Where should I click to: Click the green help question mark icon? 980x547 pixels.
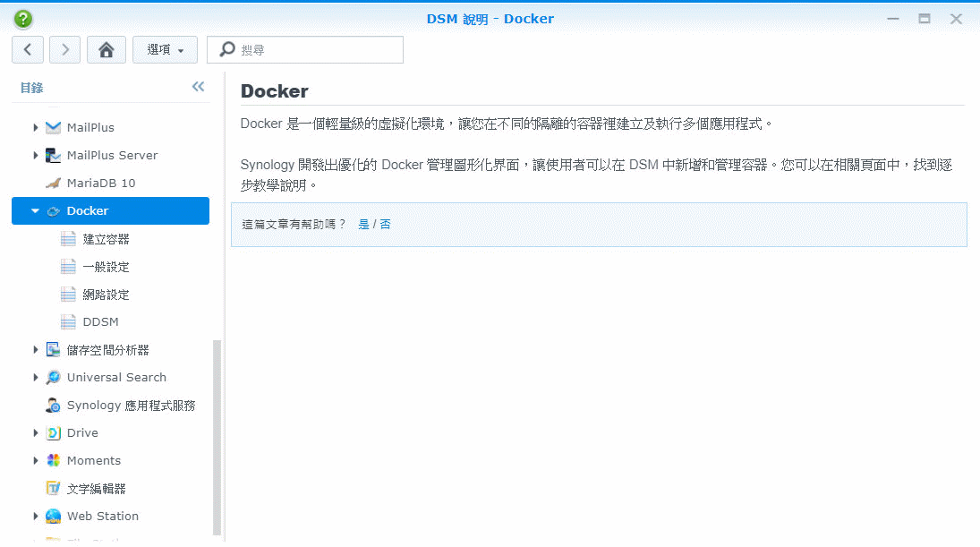click(x=23, y=20)
